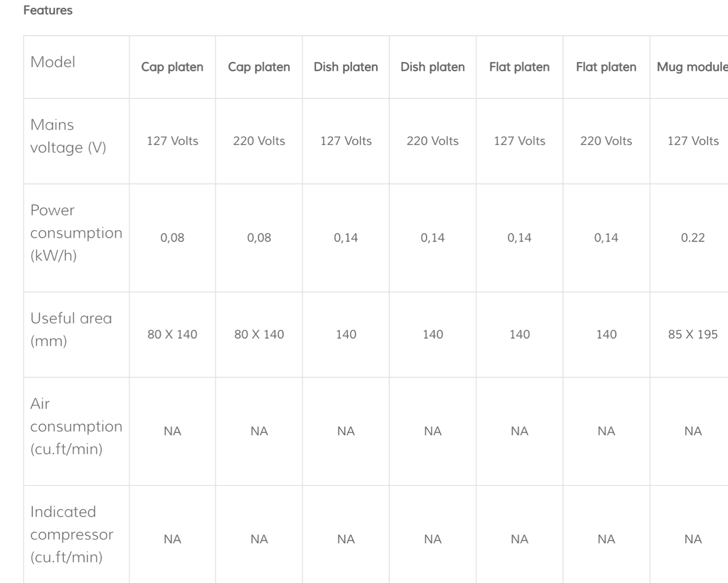Select the Dish platen header above 127 Volts
Image resolution: width=728 pixels, height=583 pixels.
click(x=346, y=67)
